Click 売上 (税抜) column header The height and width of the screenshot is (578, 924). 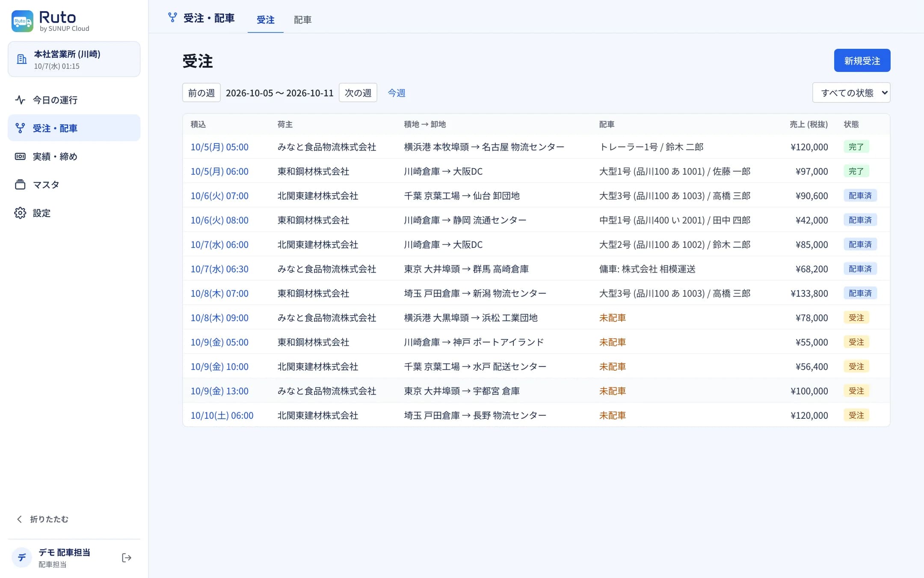click(808, 124)
